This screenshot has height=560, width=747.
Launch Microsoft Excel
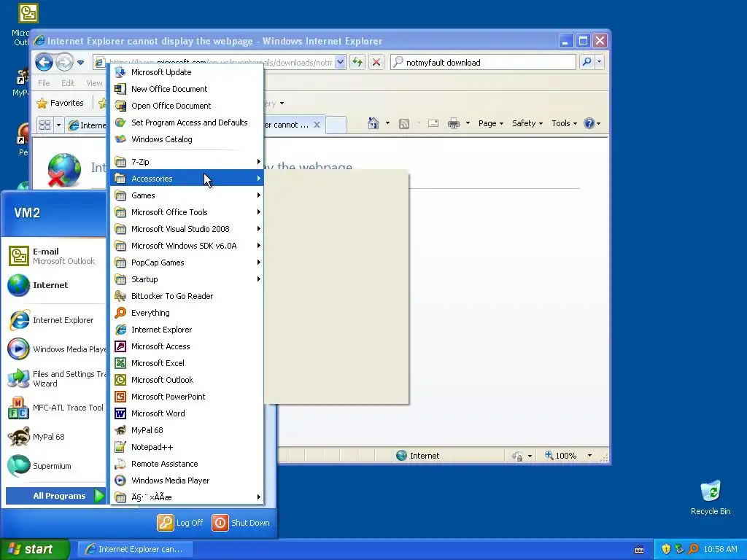tap(187, 363)
